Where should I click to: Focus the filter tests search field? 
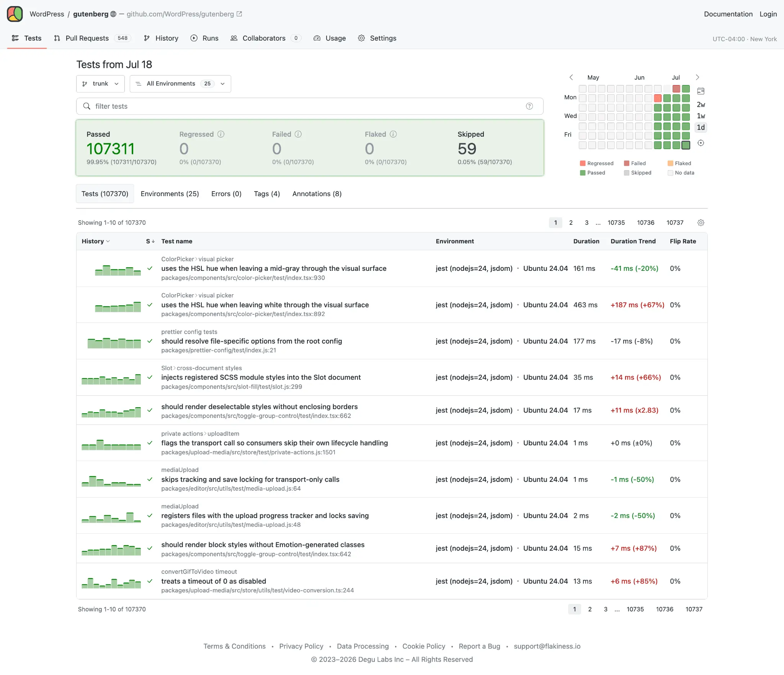[310, 106]
